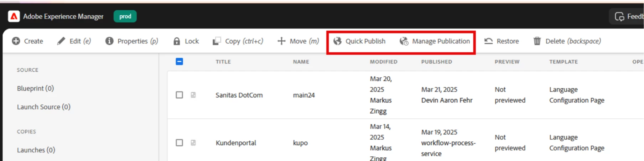Click the main24 name cell
The height and width of the screenshot is (161, 644).
tap(304, 95)
